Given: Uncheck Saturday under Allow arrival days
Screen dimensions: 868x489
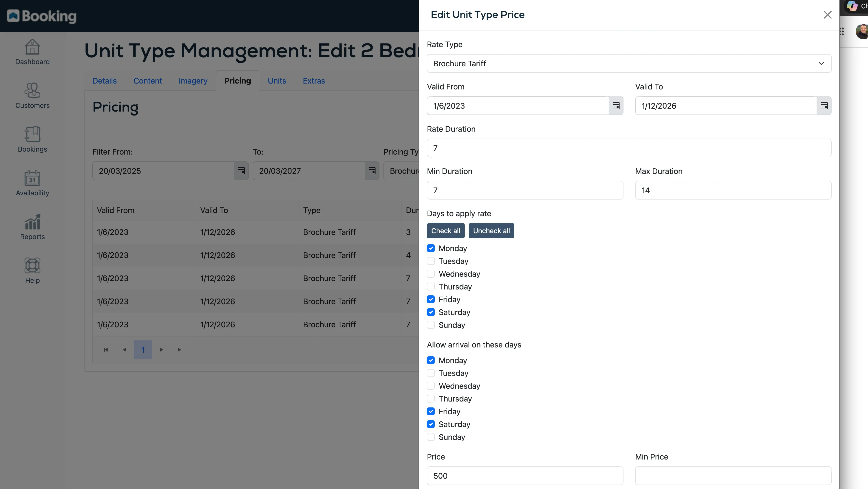Looking at the screenshot, I should point(431,424).
